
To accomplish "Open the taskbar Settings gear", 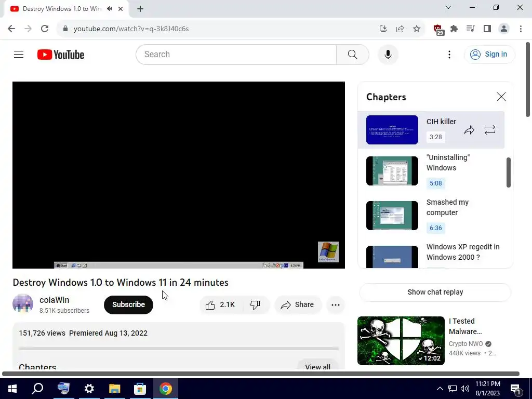I will pyautogui.click(x=89, y=389).
